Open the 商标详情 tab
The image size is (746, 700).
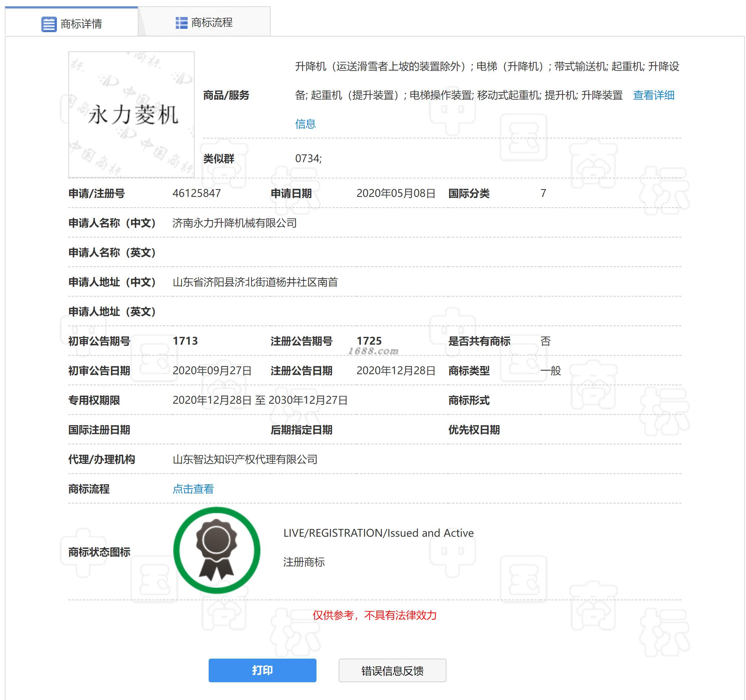pos(81,24)
